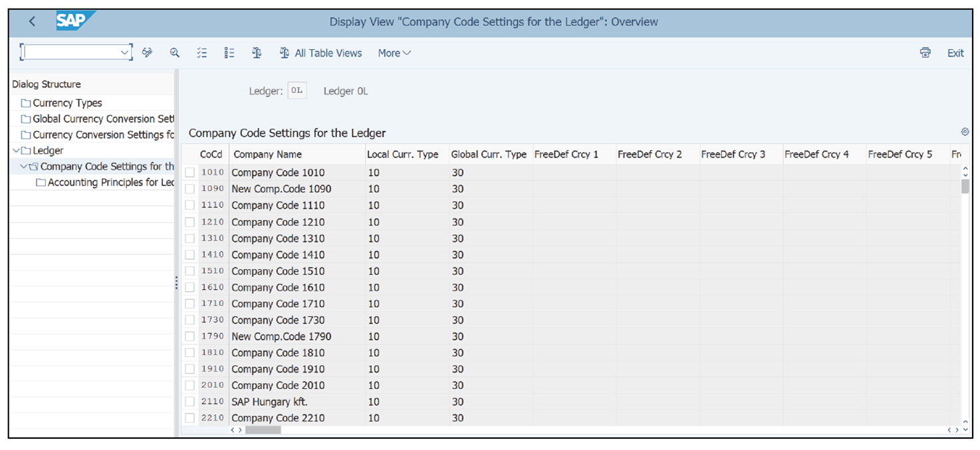Click company code cell 1910
The height and width of the screenshot is (450, 980).
tap(213, 369)
